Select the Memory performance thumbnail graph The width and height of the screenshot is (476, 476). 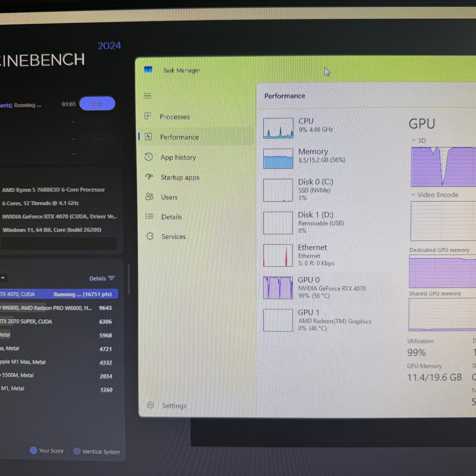click(278, 159)
